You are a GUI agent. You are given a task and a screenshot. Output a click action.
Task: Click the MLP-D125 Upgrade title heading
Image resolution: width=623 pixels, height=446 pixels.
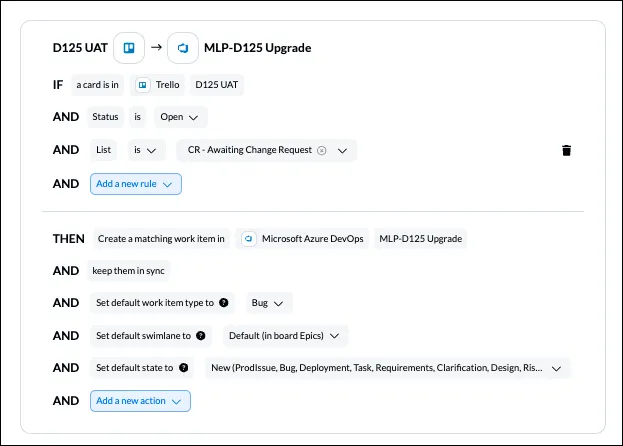pos(257,48)
